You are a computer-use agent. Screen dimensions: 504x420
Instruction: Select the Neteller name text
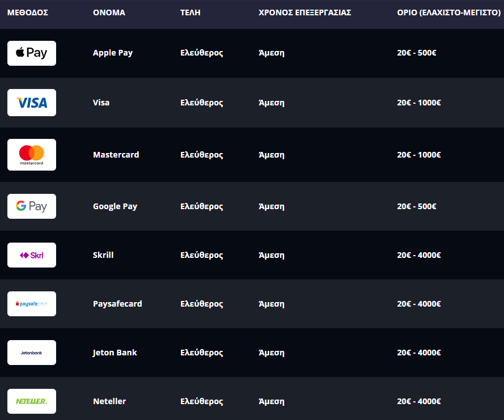click(x=109, y=401)
